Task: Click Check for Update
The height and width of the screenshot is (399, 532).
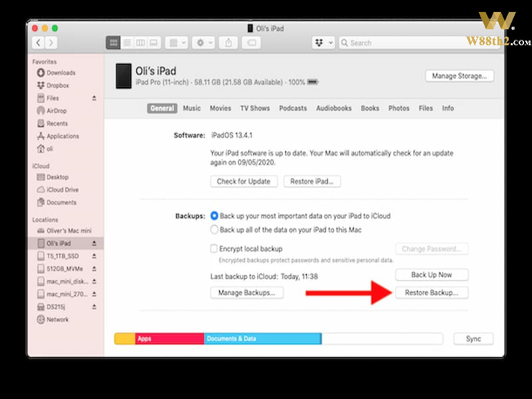Action: click(x=244, y=181)
